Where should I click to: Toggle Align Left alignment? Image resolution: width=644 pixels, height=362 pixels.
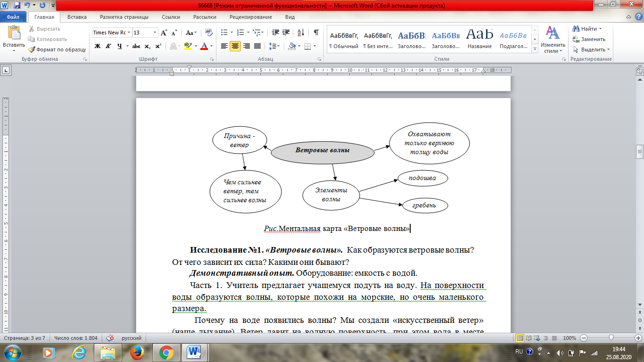coord(224,46)
